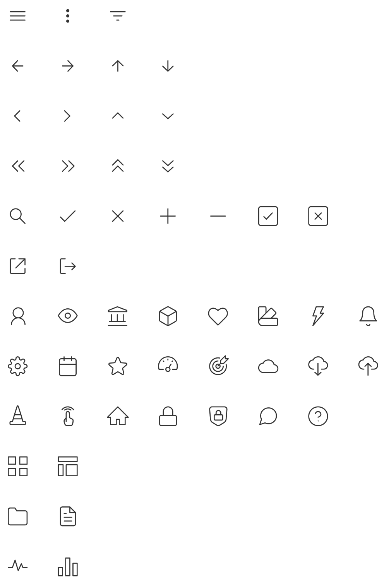The image size is (384, 588).
Task: Click the double chevron down icon
Action: tap(168, 166)
